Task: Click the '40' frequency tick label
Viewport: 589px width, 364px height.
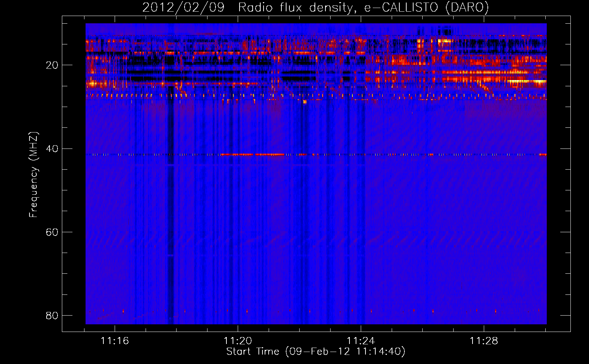Action: [x=52, y=149]
